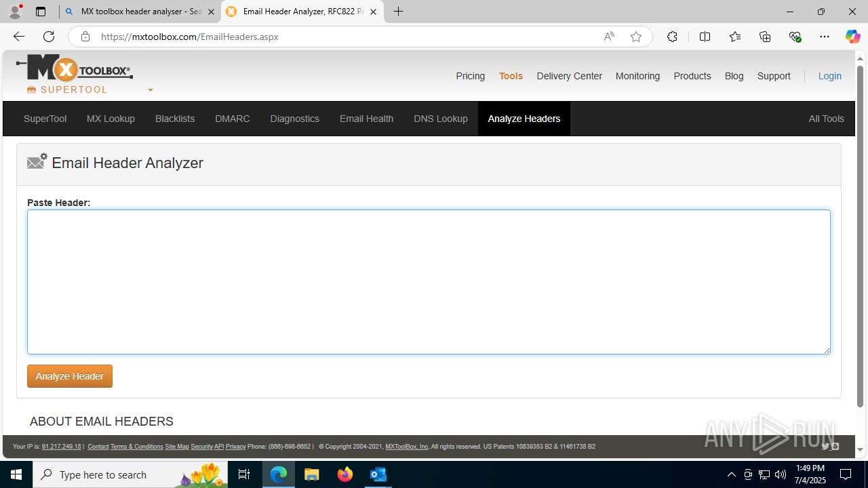This screenshot has width=868, height=488.
Task: Open Email Health tool
Action: (x=366, y=119)
